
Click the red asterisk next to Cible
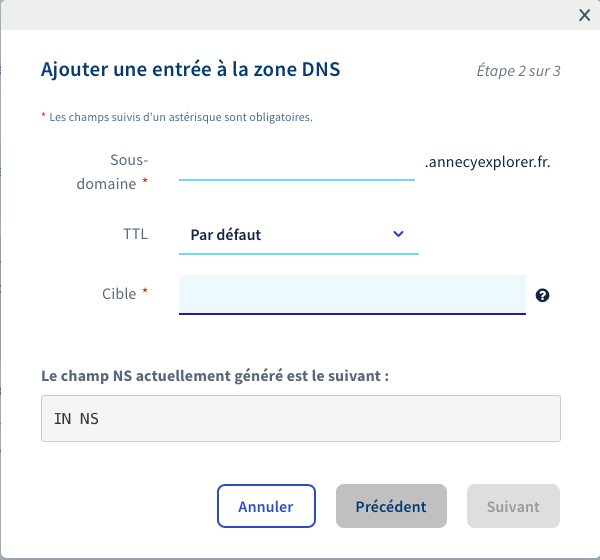tap(145, 293)
